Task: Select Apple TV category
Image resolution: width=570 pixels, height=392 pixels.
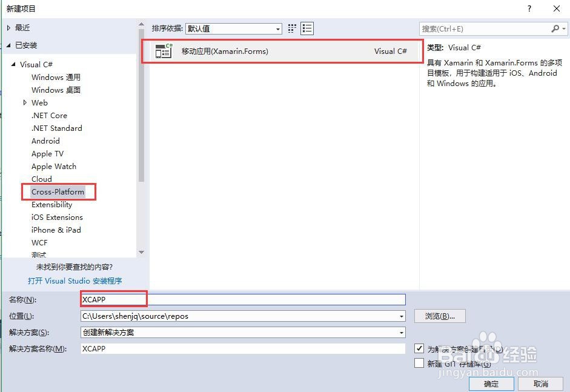Action: (x=48, y=153)
